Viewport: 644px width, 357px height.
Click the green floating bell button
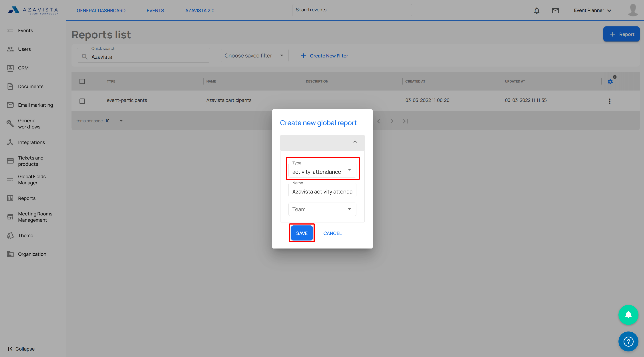coord(628,315)
